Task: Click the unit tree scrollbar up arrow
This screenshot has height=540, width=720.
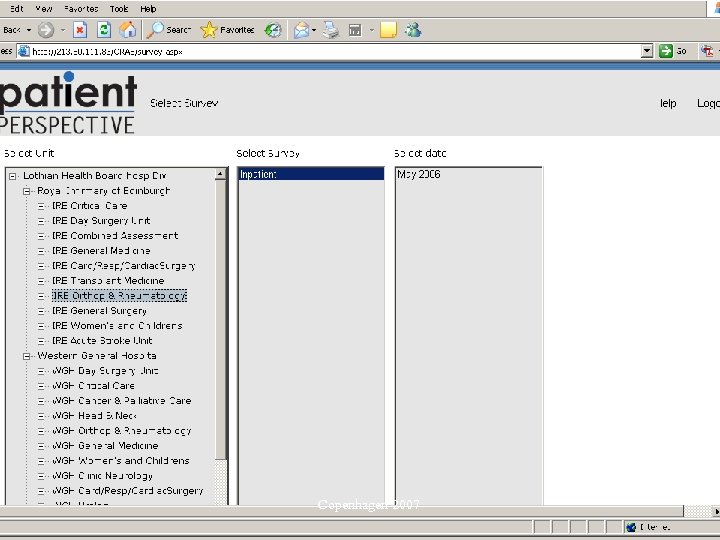Action: pyautogui.click(x=220, y=174)
